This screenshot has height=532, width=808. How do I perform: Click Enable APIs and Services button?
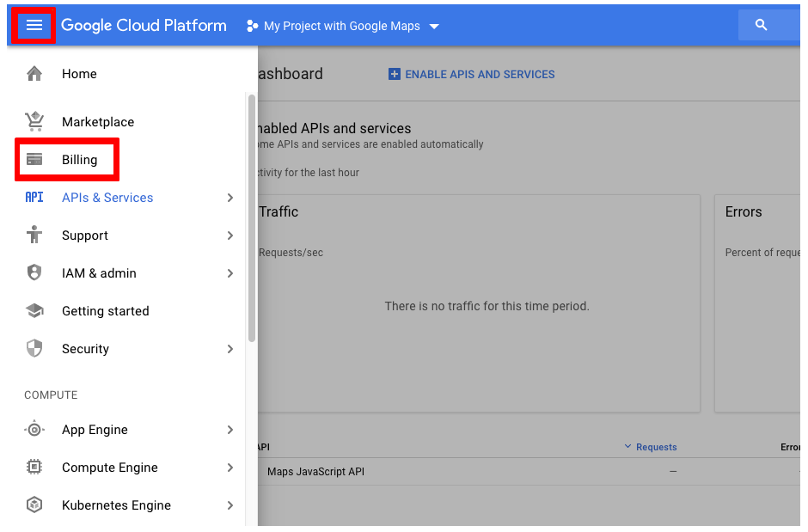coord(472,75)
